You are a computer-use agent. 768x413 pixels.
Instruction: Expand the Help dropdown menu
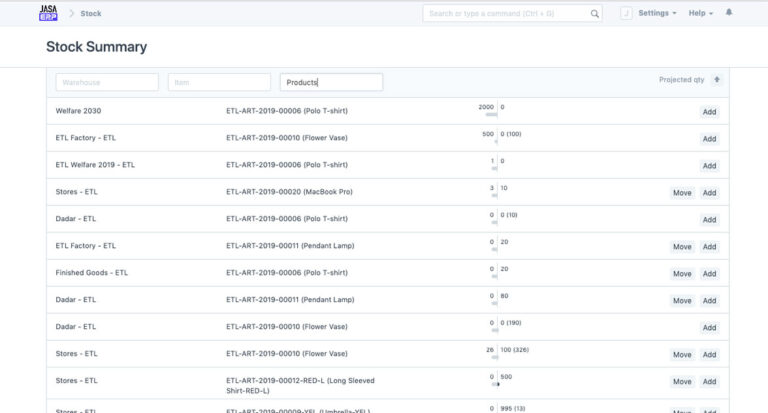701,13
